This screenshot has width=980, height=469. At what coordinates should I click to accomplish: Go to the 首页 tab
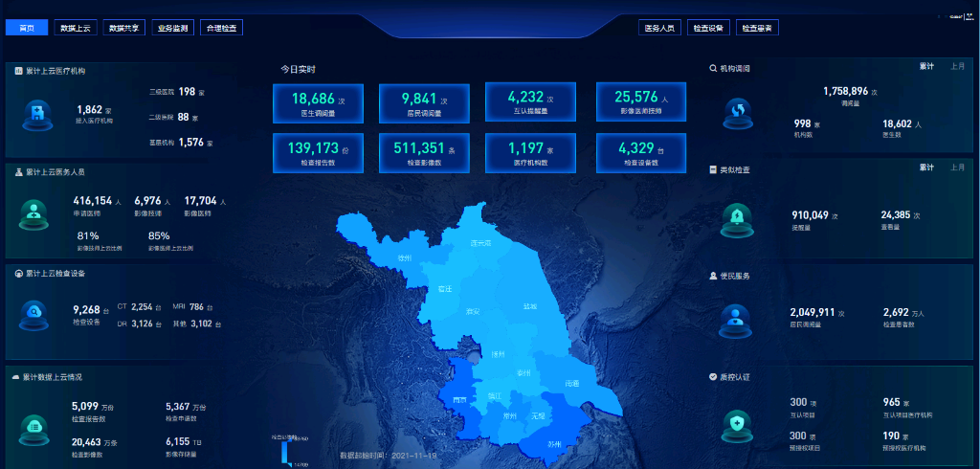tap(27, 29)
